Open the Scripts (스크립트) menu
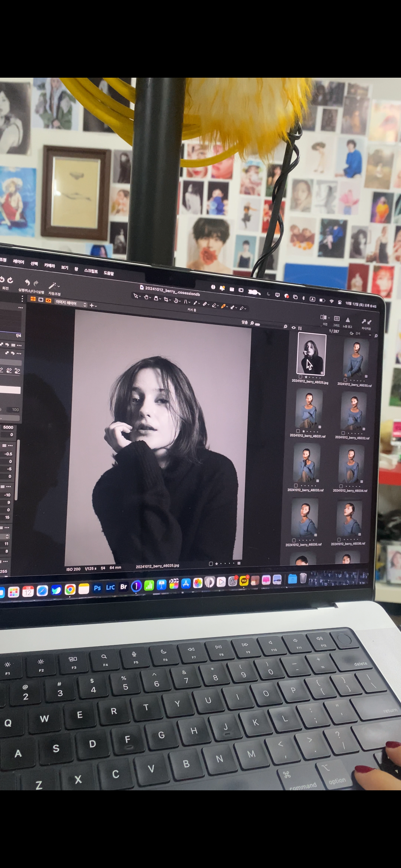 click(91, 271)
